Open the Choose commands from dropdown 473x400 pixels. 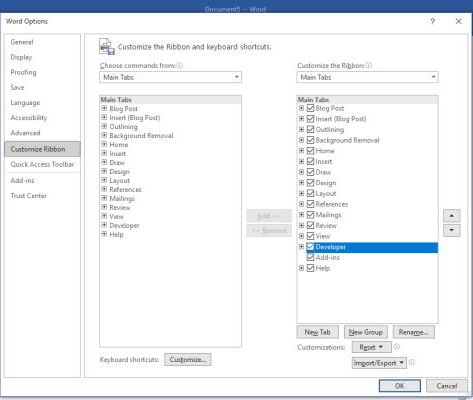coord(170,77)
